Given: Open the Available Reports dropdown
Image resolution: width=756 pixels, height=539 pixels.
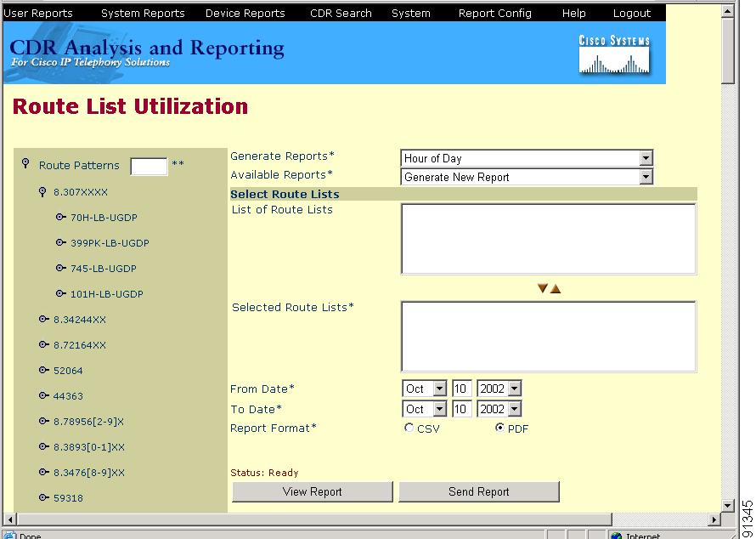Looking at the screenshot, I should pos(646,177).
